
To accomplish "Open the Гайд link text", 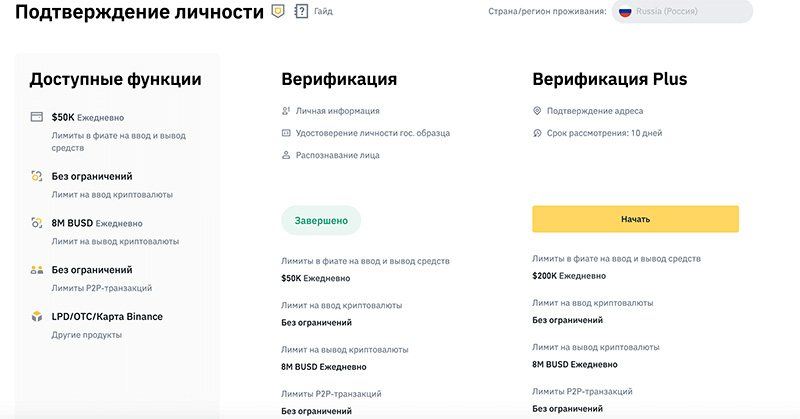I will click(x=323, y=12).
